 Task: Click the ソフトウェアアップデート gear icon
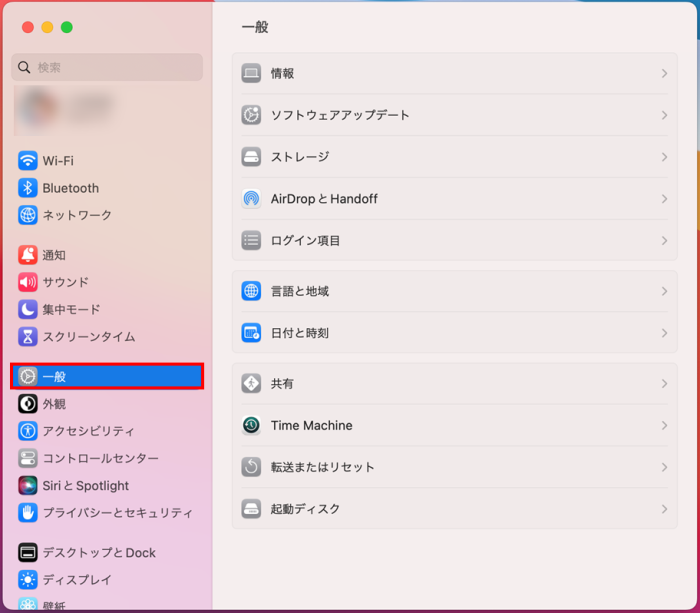[251, 115]
